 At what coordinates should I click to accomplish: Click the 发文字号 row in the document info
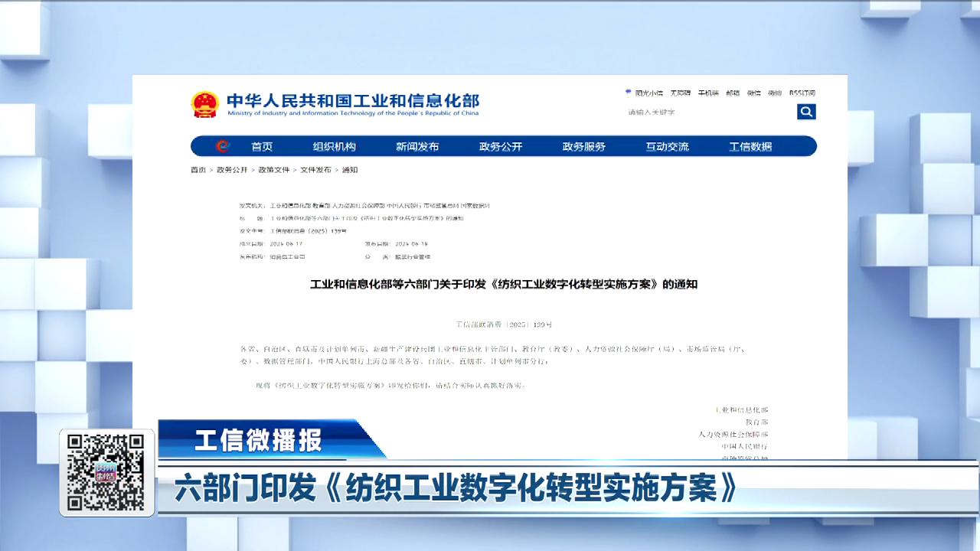293,231
